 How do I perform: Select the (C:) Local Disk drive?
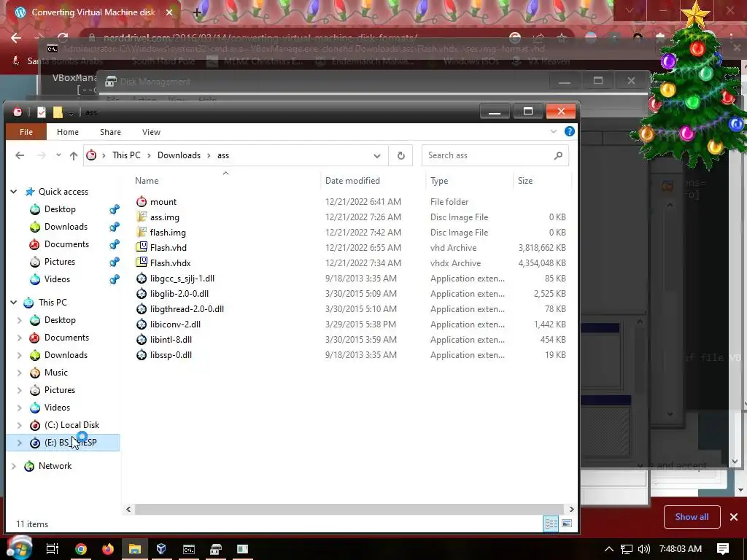click(71, 425)
